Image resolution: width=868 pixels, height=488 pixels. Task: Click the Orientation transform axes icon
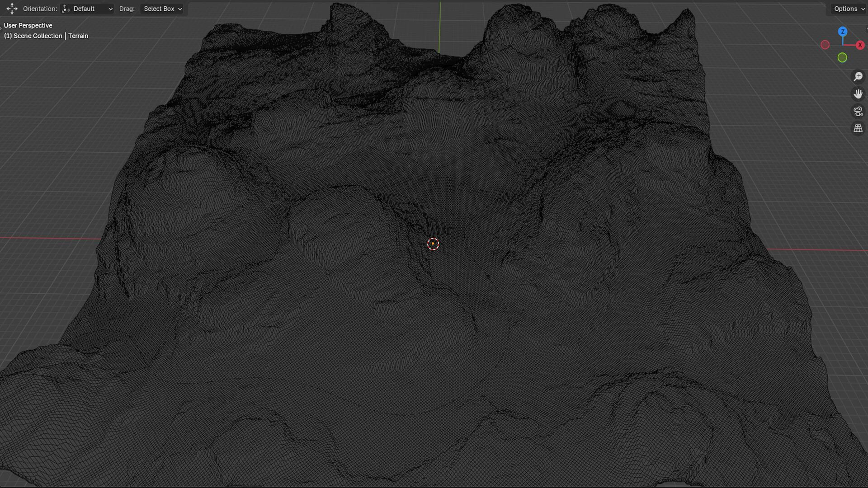(x=66, y=9)
